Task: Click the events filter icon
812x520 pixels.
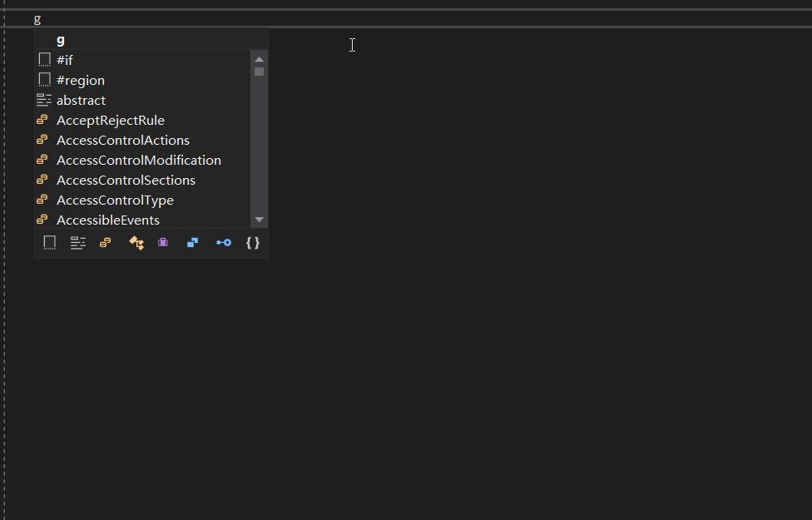Action: point(136,242)
